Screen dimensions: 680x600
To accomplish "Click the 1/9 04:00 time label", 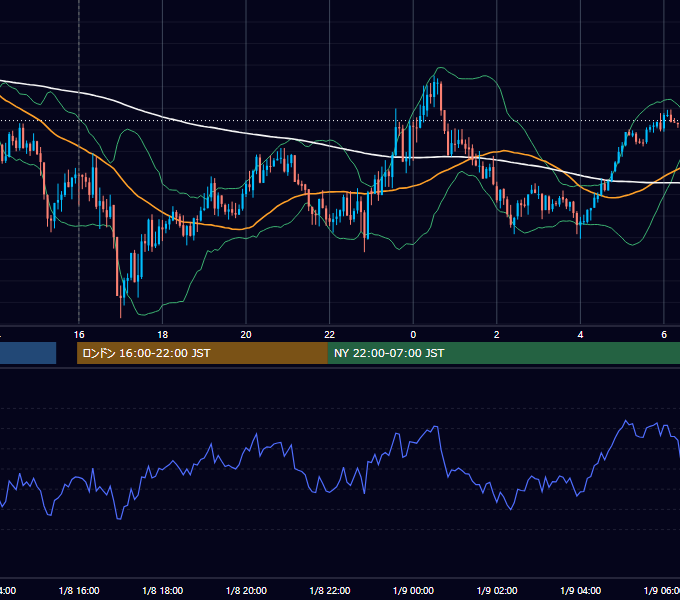I will coord(581,590).
